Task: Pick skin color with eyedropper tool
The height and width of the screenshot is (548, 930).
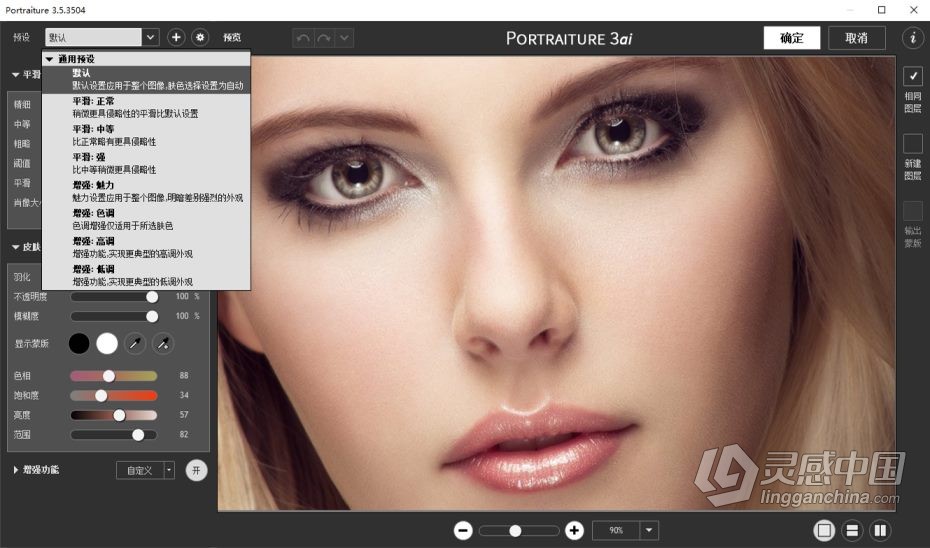Action: 135,343
